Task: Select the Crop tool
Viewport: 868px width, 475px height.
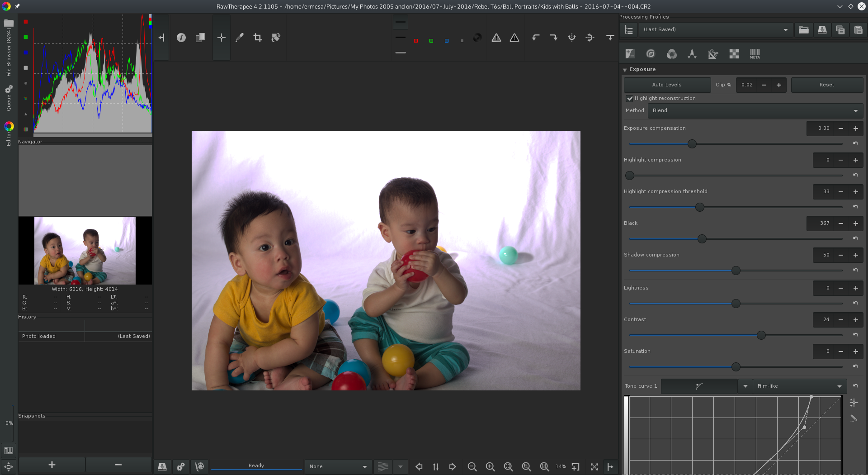Action: 258,38
